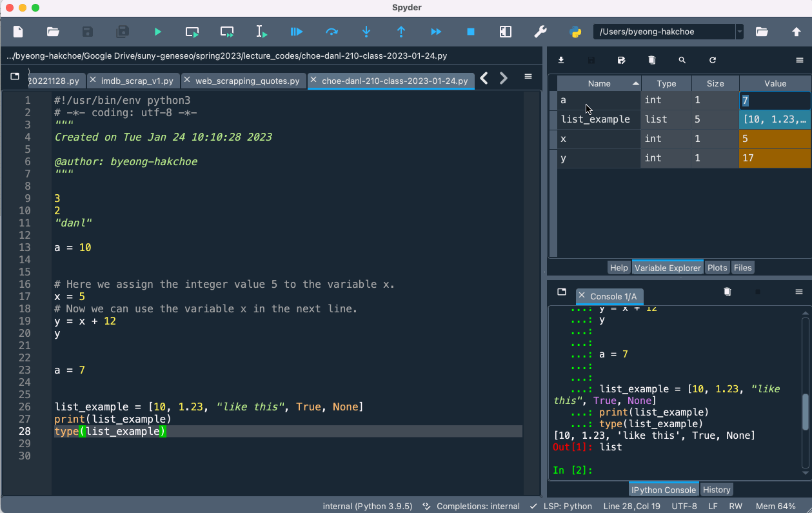Click the Run file play icon
This screenshot has width=812, height=513.
click(x=158, y=32)
